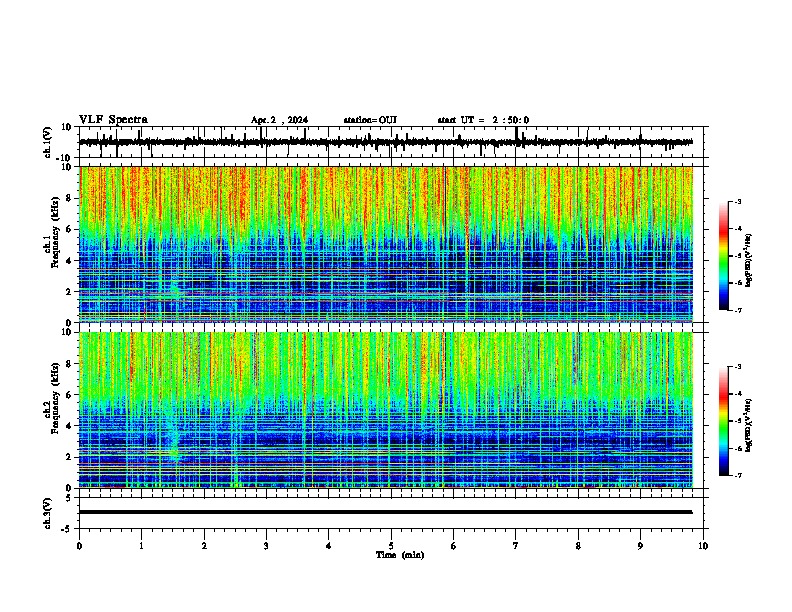Click the "9" tick on the time axis
The width and height of the screenshot is (792, 612).
coord(640,546)
